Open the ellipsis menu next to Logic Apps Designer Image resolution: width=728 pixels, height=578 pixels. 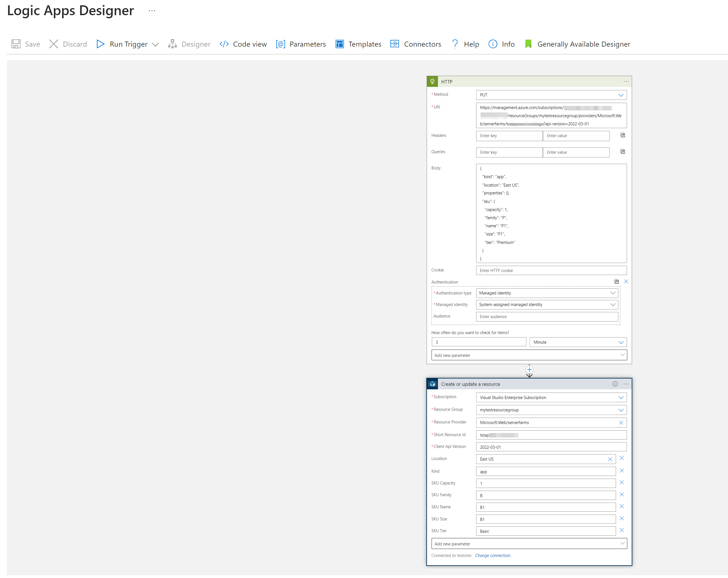click(152, 10)
